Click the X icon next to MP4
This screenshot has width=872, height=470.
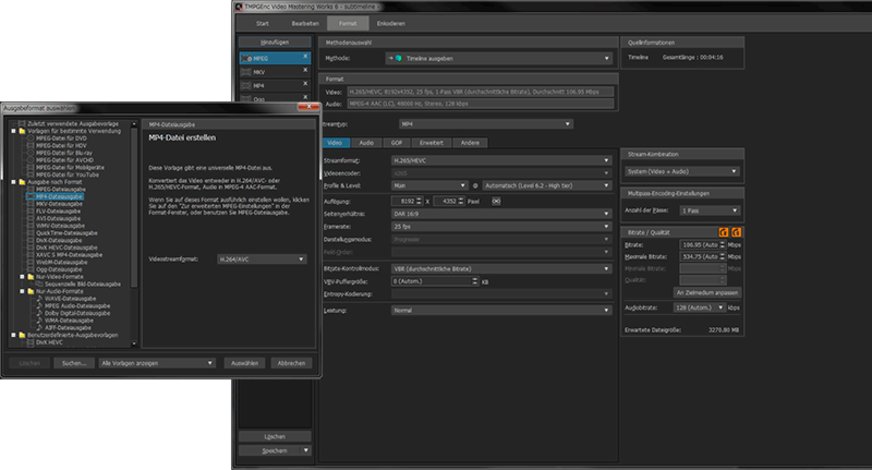(305, 85)
